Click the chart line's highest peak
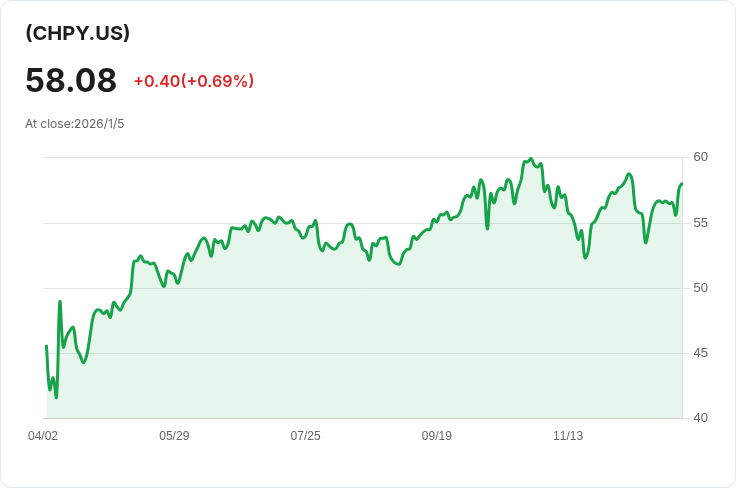Viewport: 736px width, 488px height. [531, 159]
